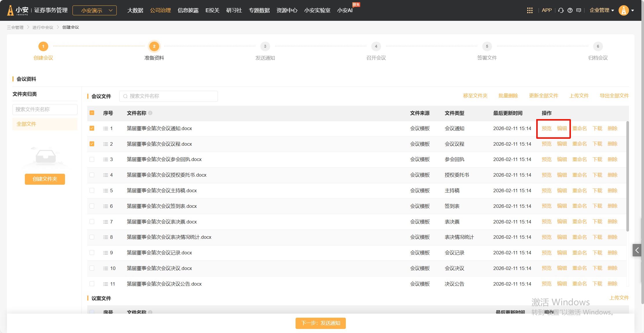Screen dimensions: 644x333
Task: Open the app grid menu icon
Action: pyautogui.click(x=530, y=10)
